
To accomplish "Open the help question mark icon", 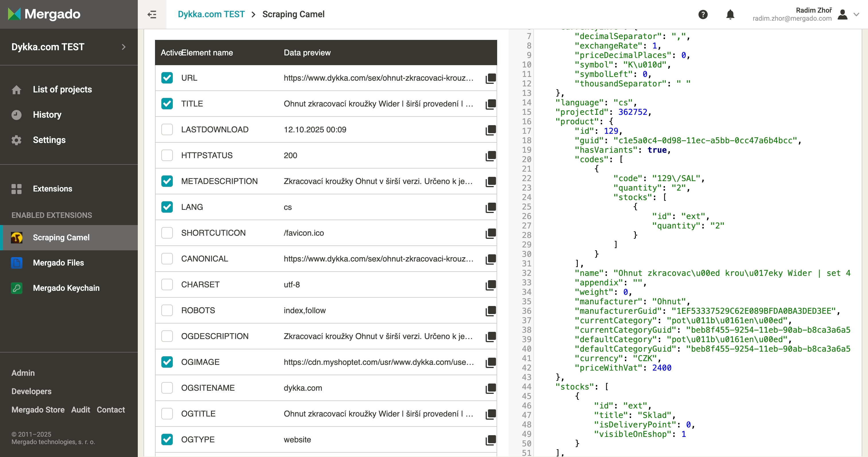I will pos(703,14).
